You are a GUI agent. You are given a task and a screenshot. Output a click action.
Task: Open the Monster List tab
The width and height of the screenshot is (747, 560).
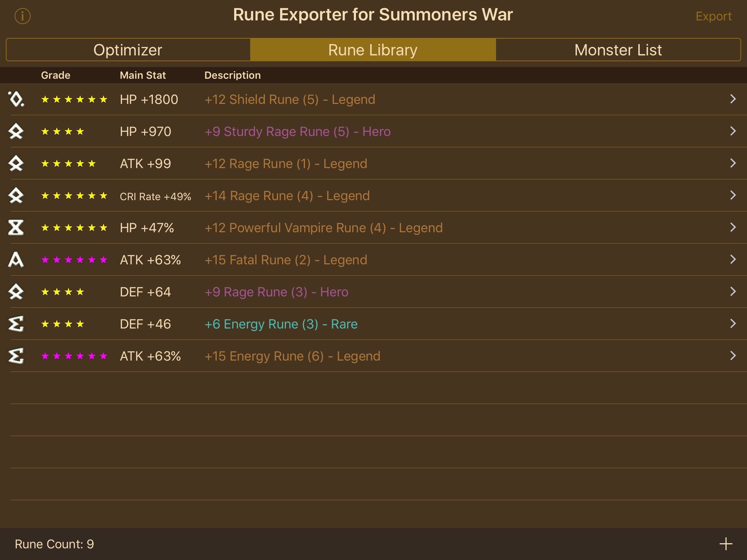click(618, 50)
